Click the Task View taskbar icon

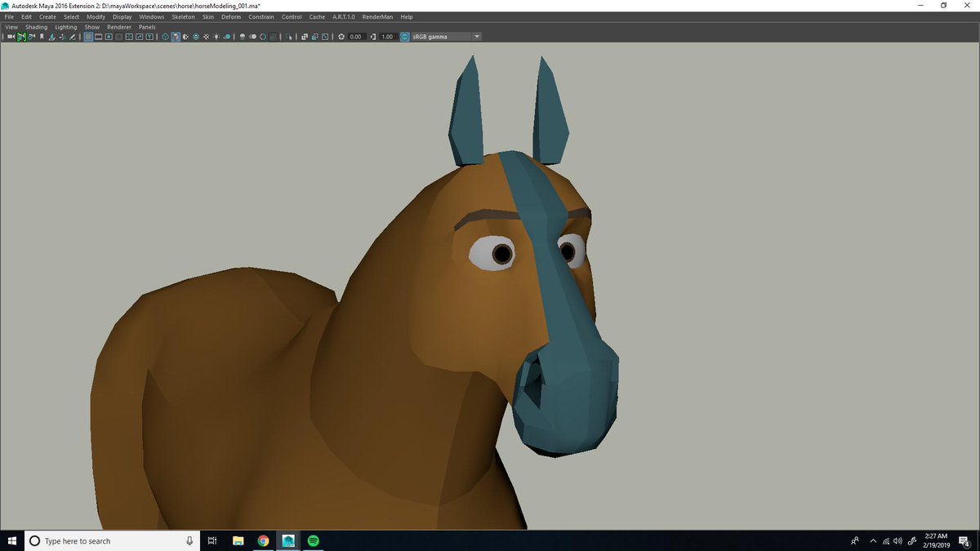(x=212, y=540)
